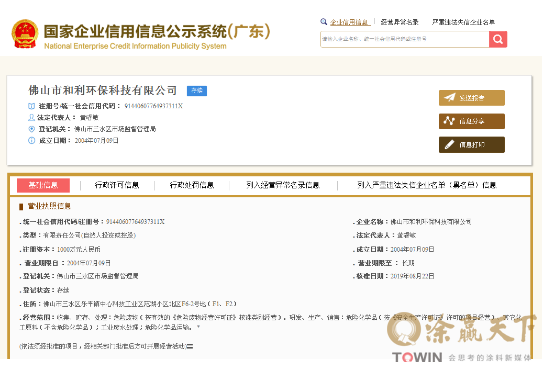Open the 企业信用信息 link
Screen dimensions: 542x367
point(350,22)
